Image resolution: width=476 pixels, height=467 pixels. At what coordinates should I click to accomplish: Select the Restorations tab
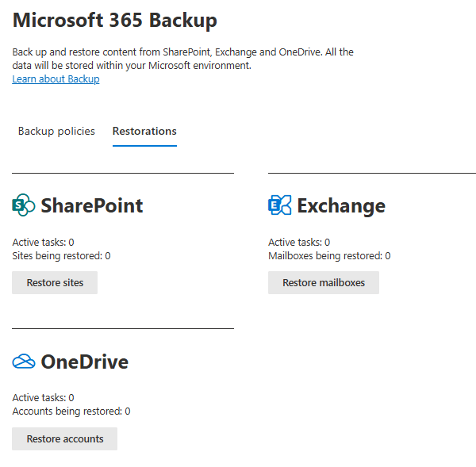(x=144, y=132)
